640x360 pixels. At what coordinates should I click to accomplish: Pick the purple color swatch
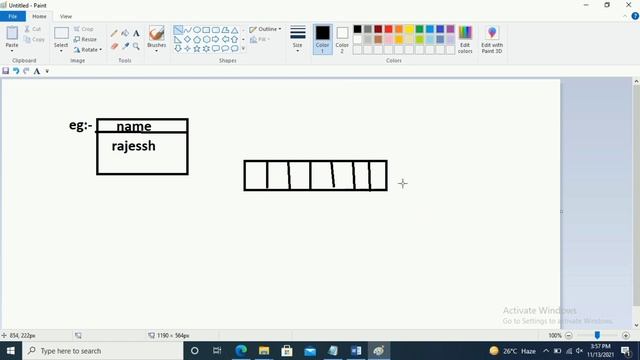coord(450,29)
